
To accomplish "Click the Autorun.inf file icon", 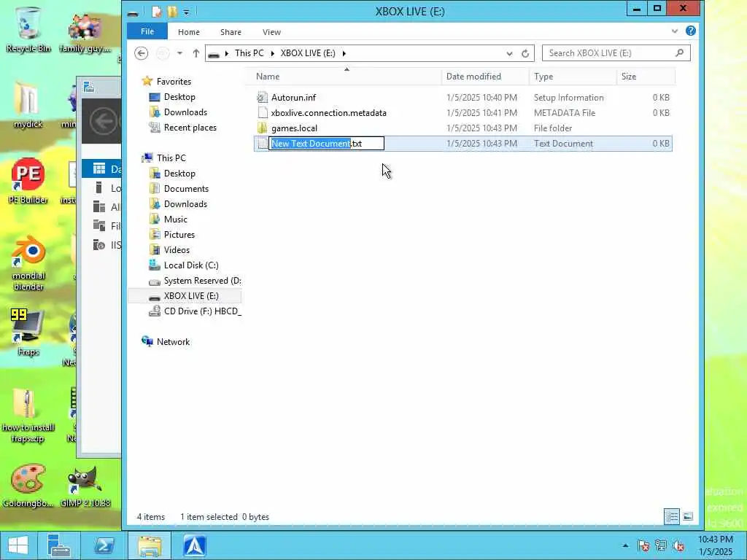I will point(262,98).
